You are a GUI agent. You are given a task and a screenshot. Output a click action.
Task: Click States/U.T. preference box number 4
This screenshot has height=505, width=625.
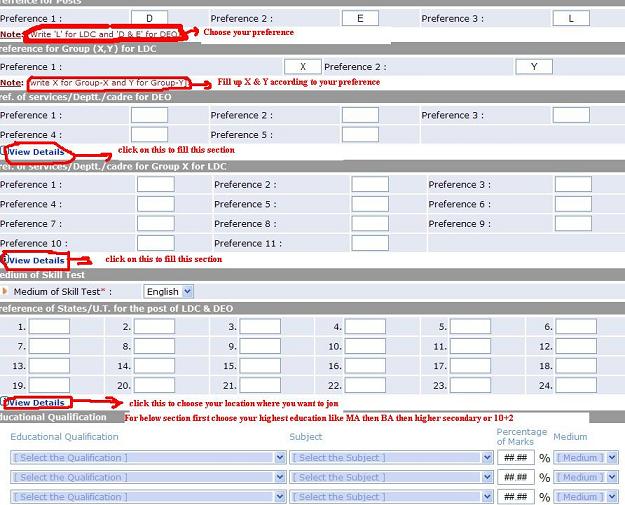point(365,326)
